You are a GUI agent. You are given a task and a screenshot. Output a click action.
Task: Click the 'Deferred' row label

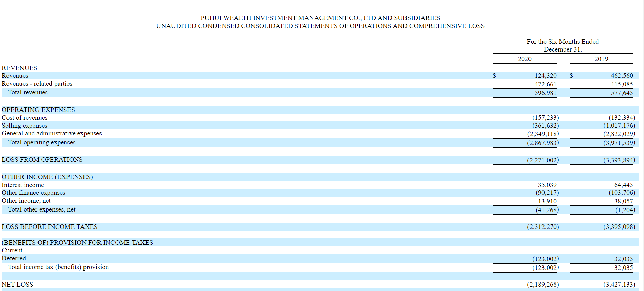pyautogui.click(x=14, y=258)
